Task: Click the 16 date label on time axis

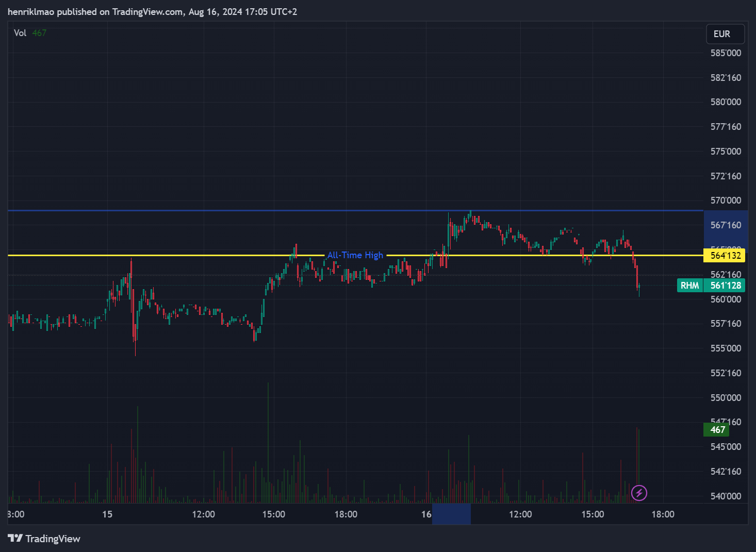Action: pos(426,514)
